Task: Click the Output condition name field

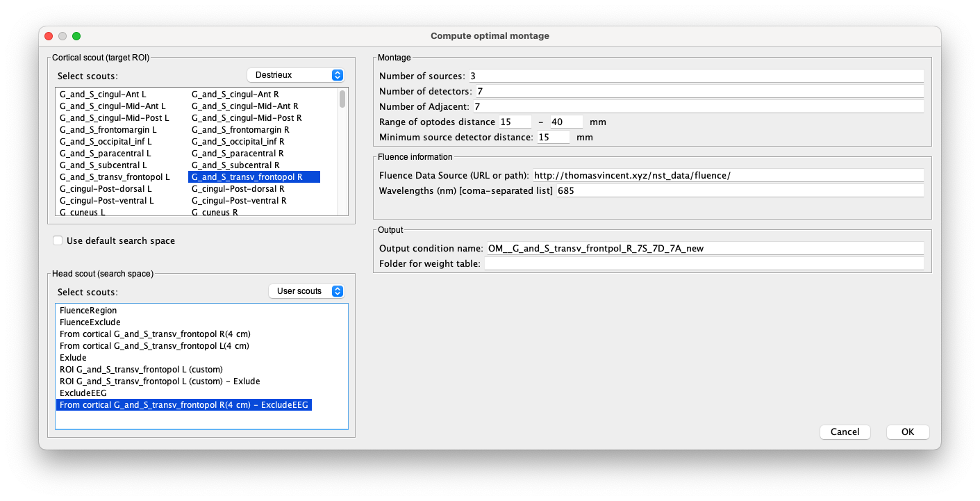Action: coord(704,248)
